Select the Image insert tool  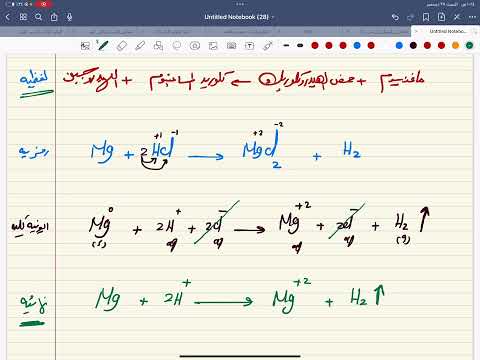coord(213,46)
